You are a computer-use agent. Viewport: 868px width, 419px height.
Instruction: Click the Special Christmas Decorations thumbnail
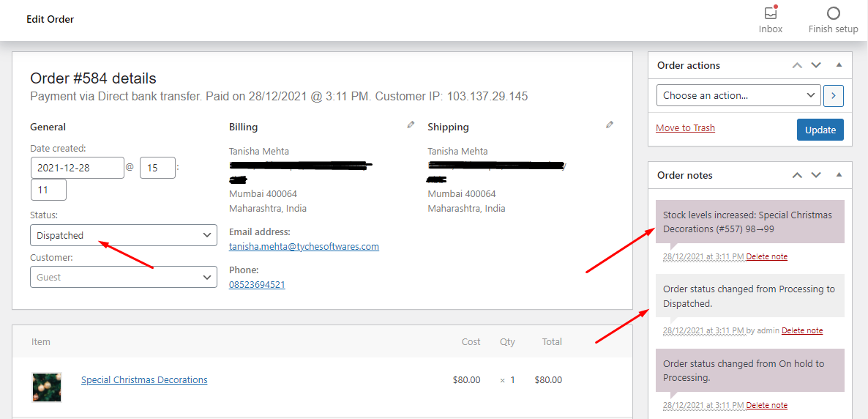pyautogui.click(x=47, y=387)
